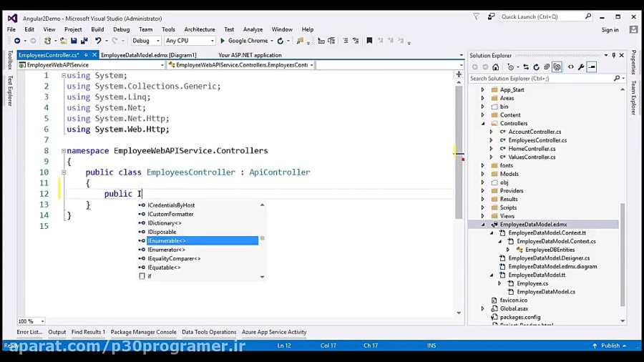Collapse the Controllers folder
This screenshot has width=644, height=362.
482,123
